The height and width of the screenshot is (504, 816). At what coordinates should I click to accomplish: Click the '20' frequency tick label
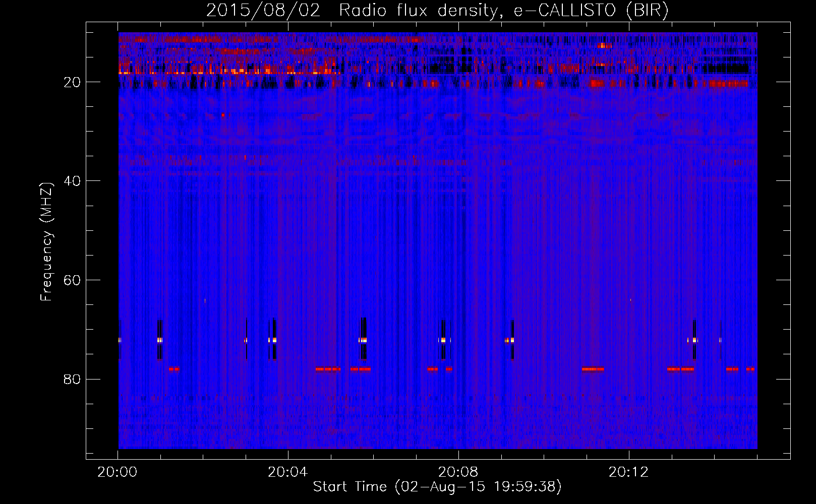point(72,82)
